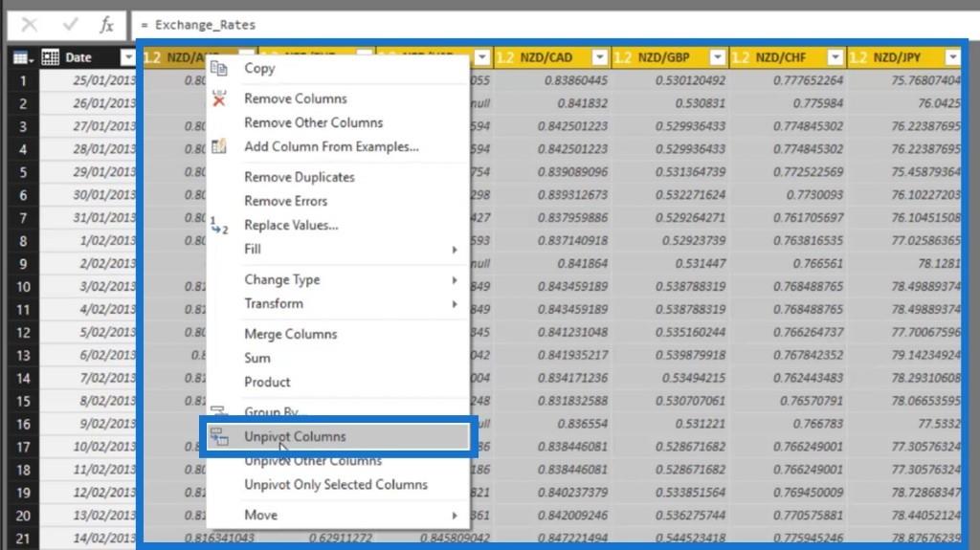Choose Unpivot Only Selected Columns
This screenshot has width=980, height=550.
[338, 484]
